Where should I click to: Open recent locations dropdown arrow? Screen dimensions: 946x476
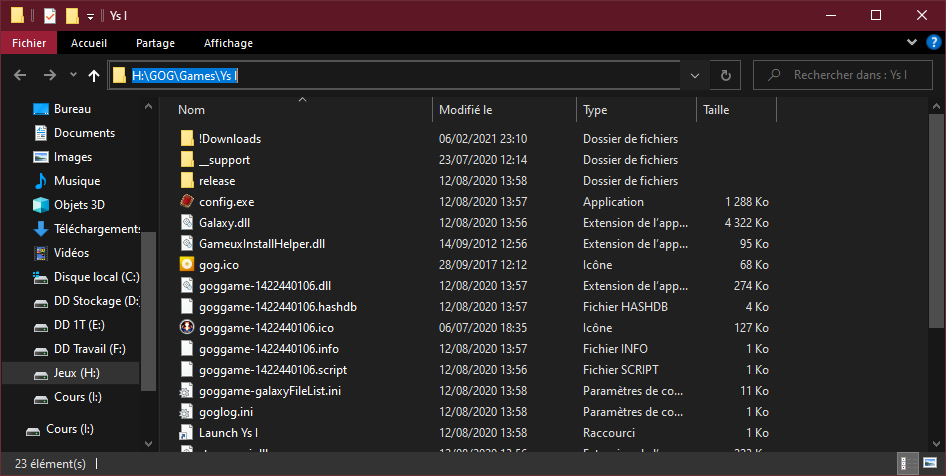(x=73, y=75)
